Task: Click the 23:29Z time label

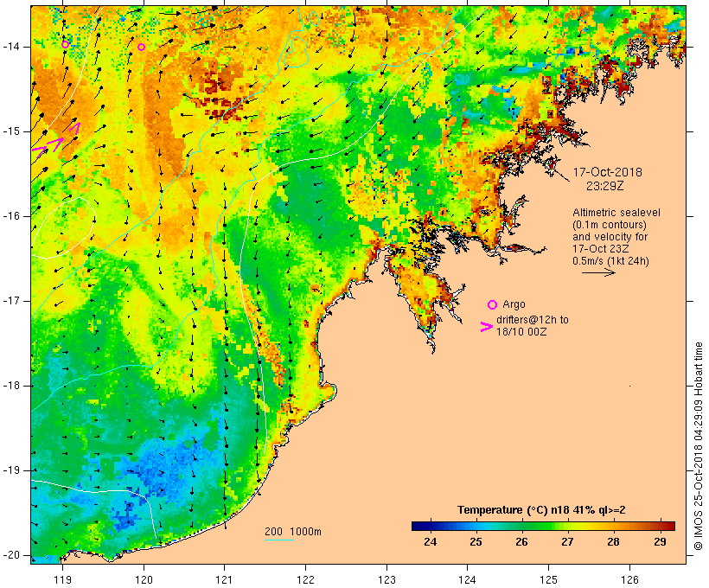Action: pos(605,185)
